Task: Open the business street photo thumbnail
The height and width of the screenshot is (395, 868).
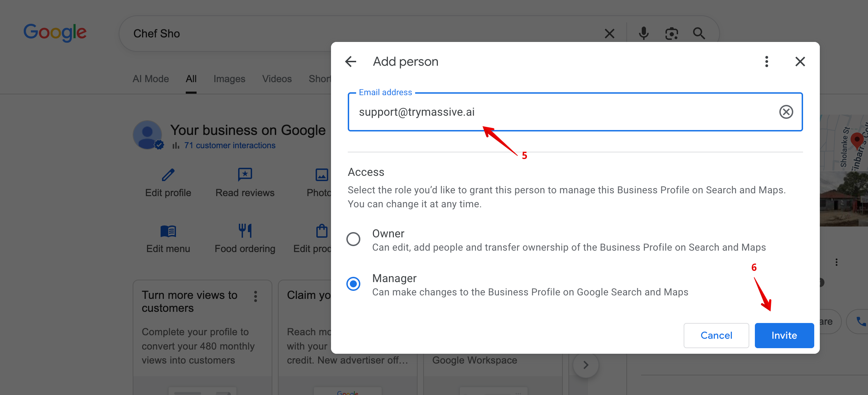Action: coord(844,199)
